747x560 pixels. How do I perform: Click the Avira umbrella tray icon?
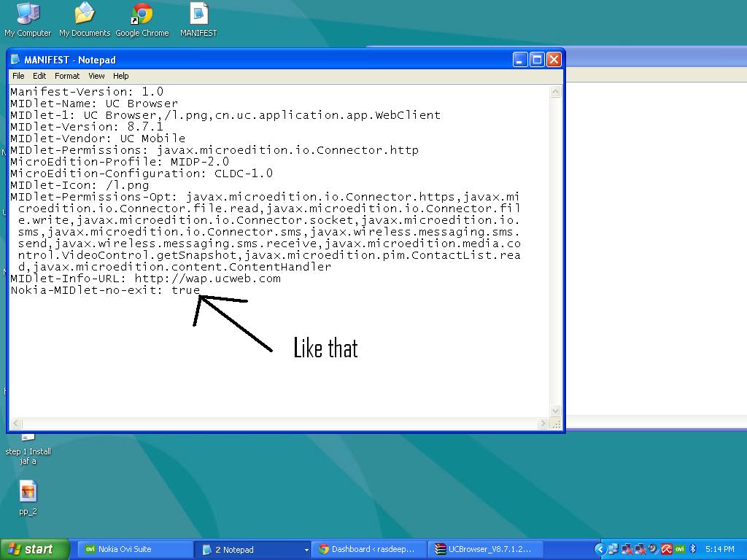point(666,550)
